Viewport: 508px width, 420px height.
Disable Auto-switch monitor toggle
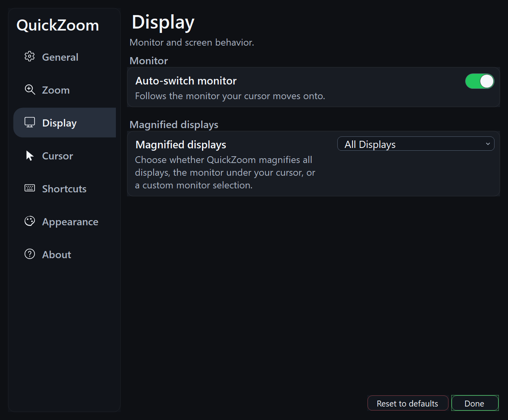[x=480, y=81]
